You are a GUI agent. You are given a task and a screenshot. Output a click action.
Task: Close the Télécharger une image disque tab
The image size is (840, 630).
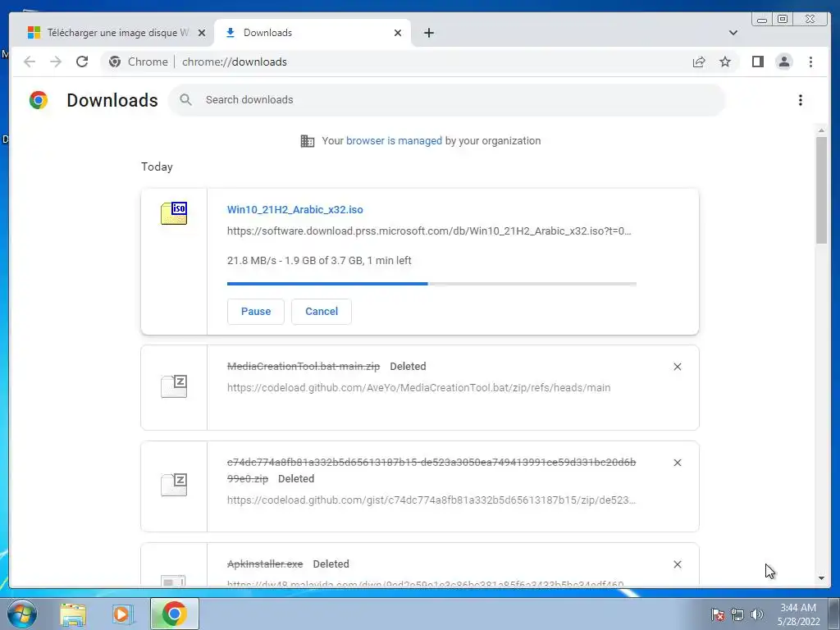(x=202, y=33)
